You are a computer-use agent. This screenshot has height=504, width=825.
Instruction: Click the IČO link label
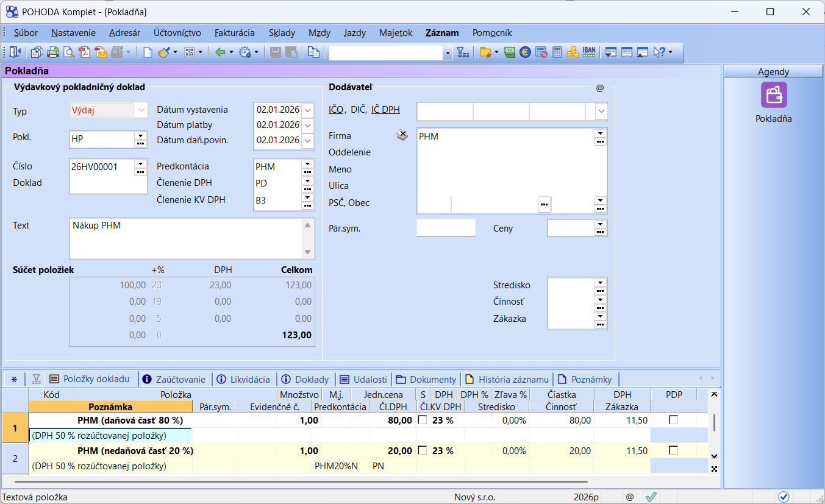(x=336, y=110)
